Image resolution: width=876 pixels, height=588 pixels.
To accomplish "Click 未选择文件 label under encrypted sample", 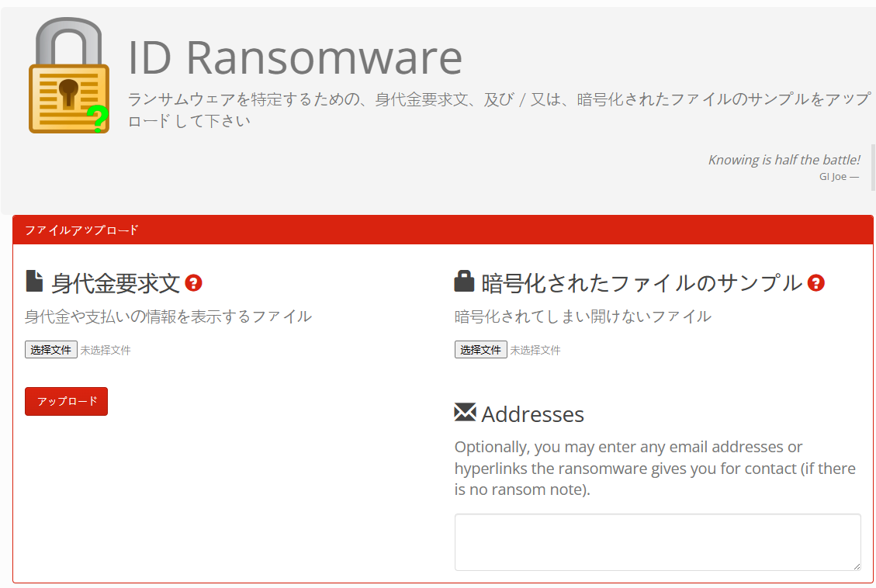I will (535, 350).
